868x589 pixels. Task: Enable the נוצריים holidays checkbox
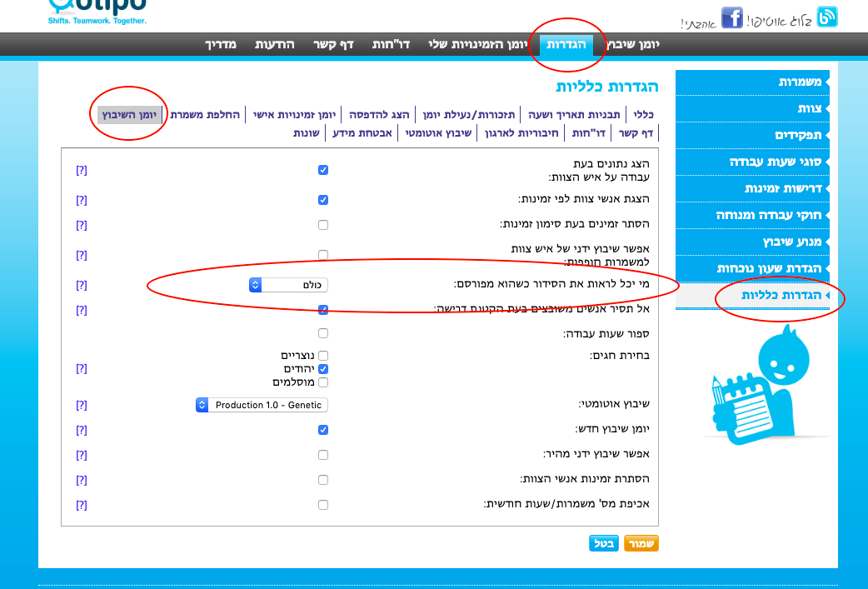323,356
